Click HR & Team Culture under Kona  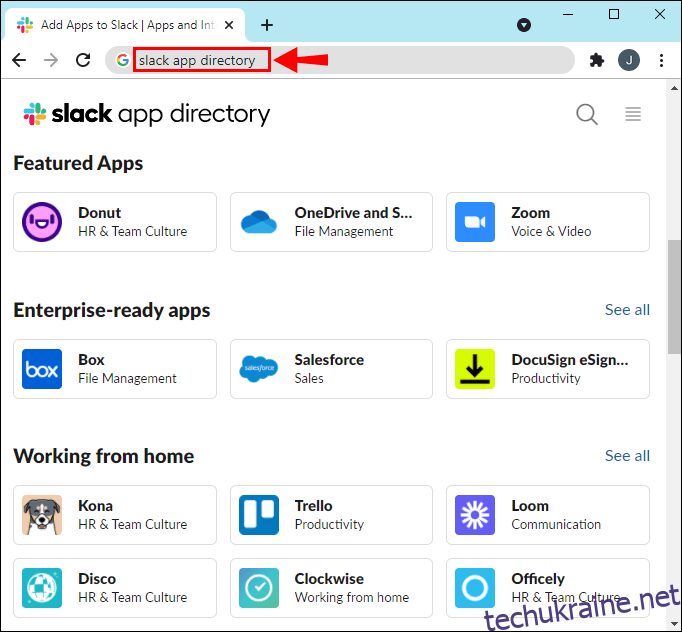(133, 525)
